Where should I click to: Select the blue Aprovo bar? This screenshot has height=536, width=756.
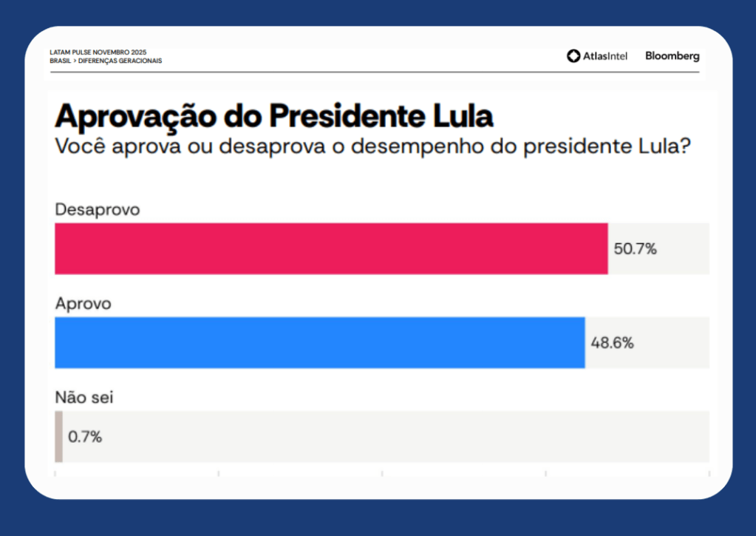point(319,342)
